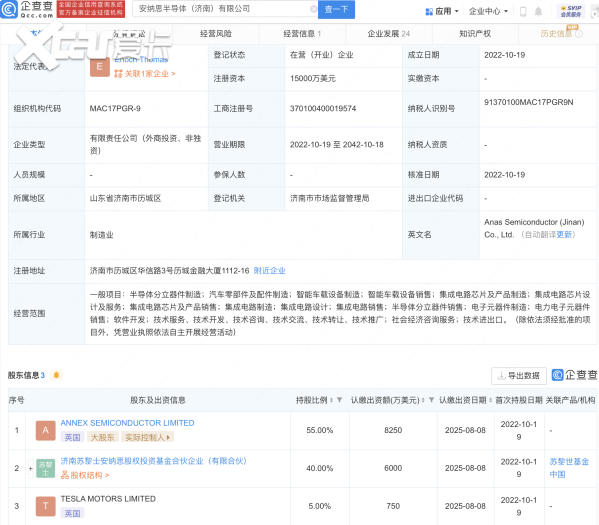Click the 查一下 search button
Screen dimensions: 599x525
click(336, 9)
